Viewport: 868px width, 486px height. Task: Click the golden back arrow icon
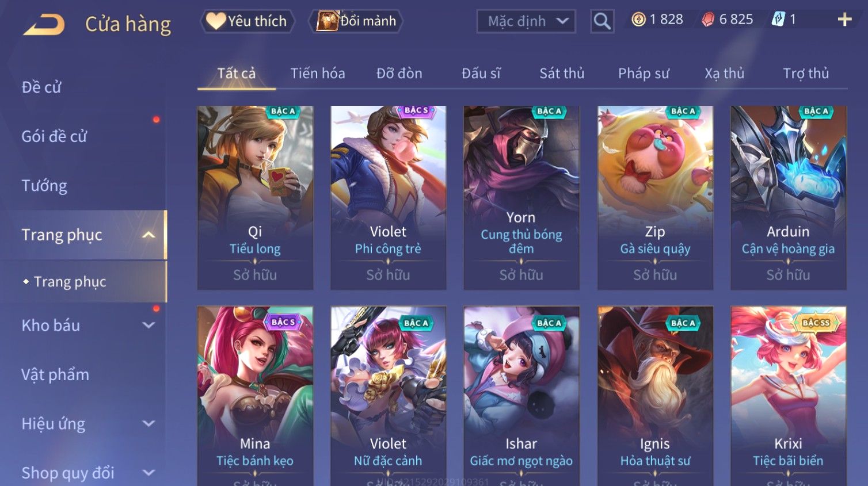click(44, 24)
